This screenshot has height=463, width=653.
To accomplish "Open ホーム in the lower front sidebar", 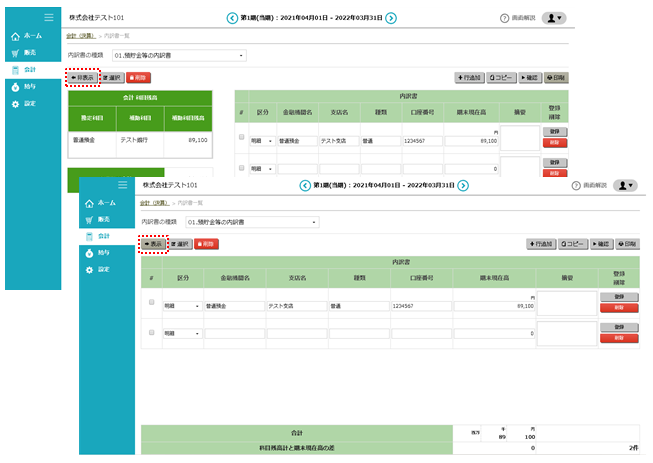I will pos(104,201).
